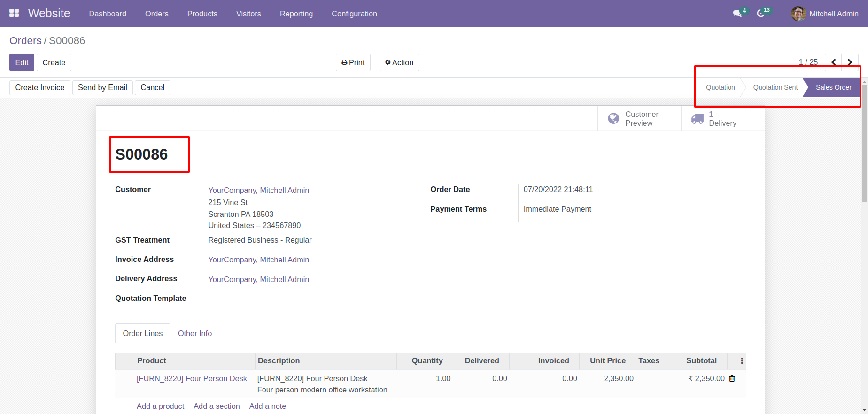The image size is (868, 414).
Task: Open the Configuration menu
Action: [354, 14]
